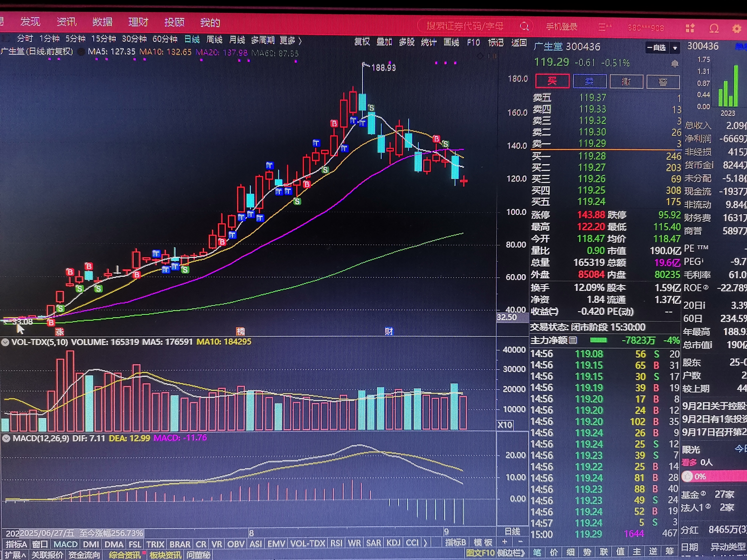Click the 榜 marker below the chart
Screen dimensions: 747x560
pyautogui.click(x=240, y=331)
